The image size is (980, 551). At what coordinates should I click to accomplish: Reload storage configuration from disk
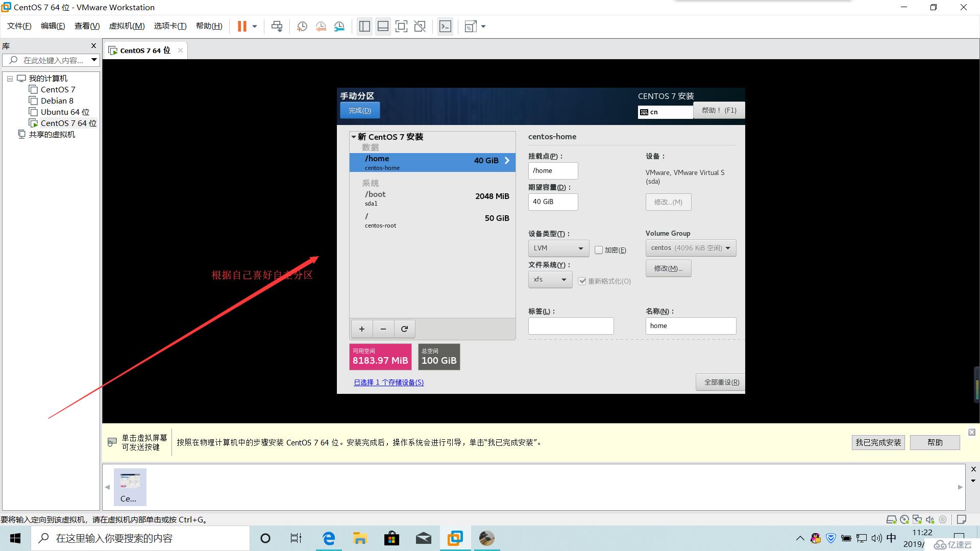(404, 329)
